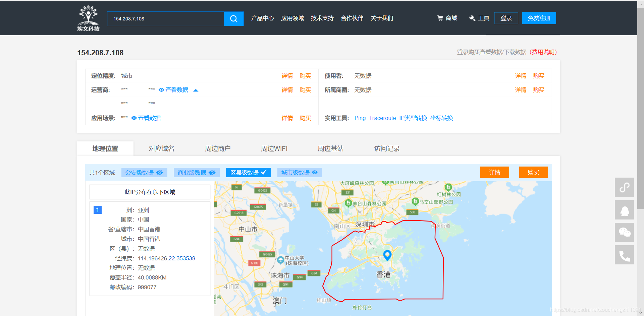Switch to the 对应域名 tab

162,148
